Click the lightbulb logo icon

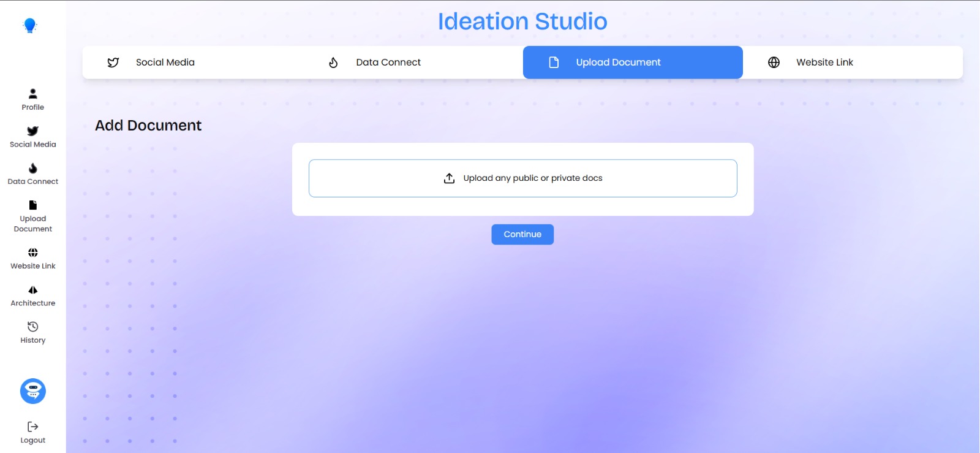(30, 25)
